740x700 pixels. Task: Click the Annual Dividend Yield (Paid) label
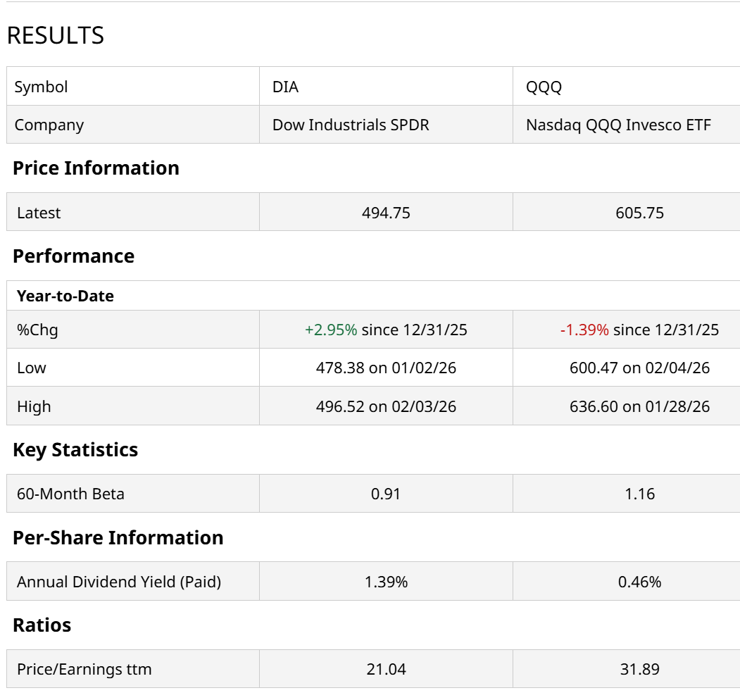pos(119,582)
